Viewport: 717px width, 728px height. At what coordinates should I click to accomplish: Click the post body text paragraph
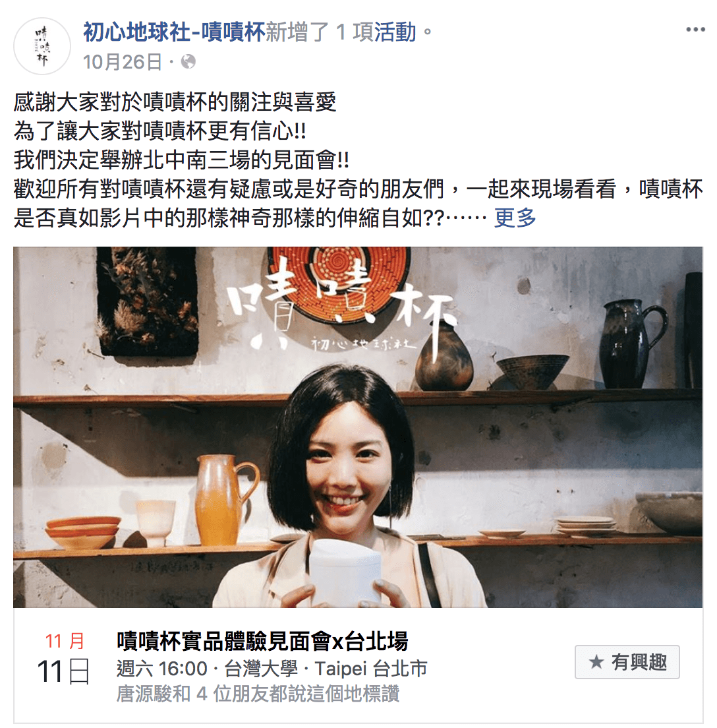(x=358, y=160)
